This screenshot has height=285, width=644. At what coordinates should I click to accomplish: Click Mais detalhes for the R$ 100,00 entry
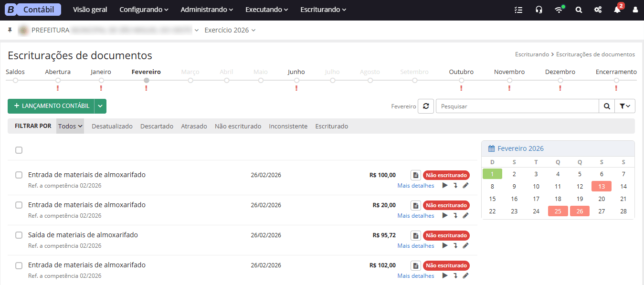click(416, 186)
